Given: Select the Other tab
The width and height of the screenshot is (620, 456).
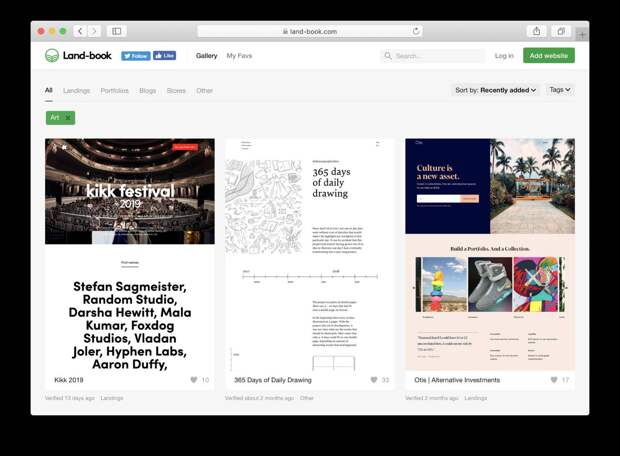Looking at the screenshot, I should pos(204,91).
